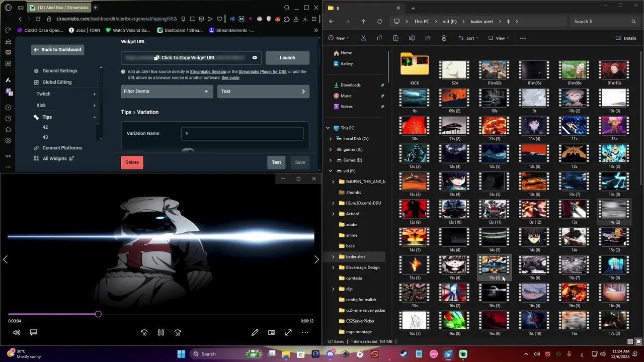Switch to details list view layout
Viewport: 644px width, 362px height.
click(x=630, y=342)
